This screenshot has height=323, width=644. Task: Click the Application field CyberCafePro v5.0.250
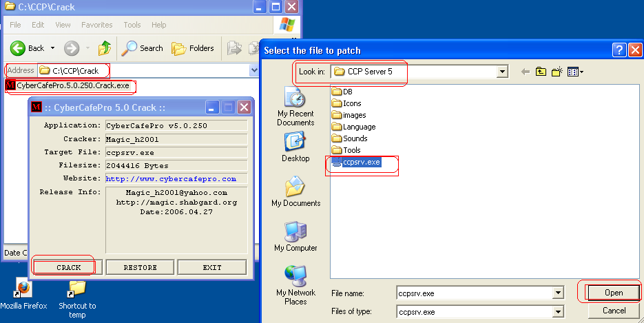click(176, 125)
